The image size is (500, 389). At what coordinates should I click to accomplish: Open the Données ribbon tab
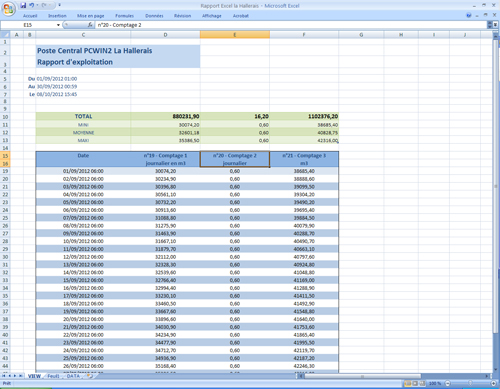coord(154,16)
